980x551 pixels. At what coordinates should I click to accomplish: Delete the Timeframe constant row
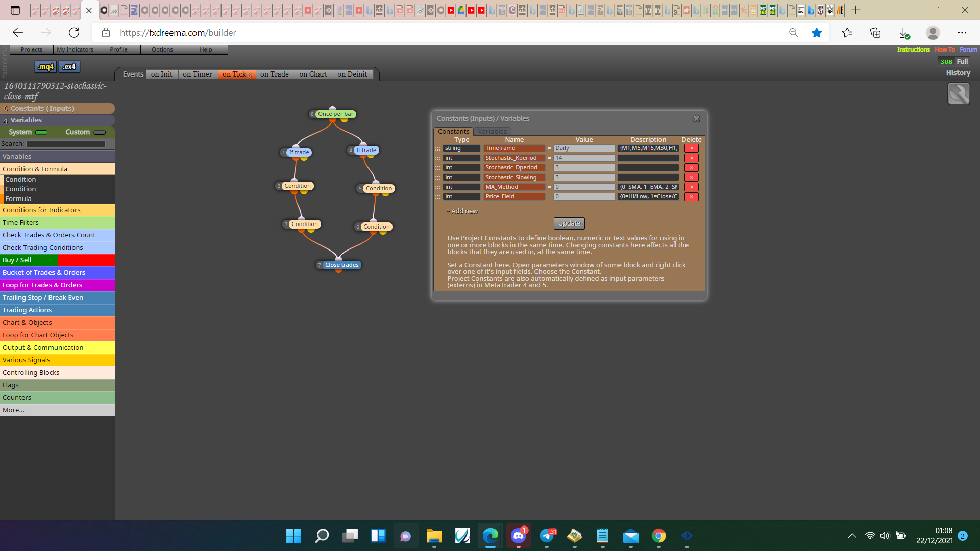pyautogui.click(x=691, y=148)
